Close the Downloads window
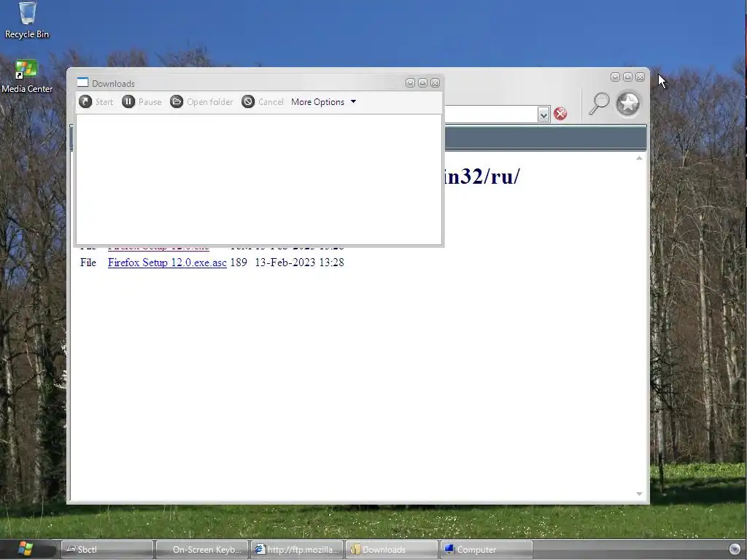The width and height of the screenshot is (747, 560). pos(435,83)
